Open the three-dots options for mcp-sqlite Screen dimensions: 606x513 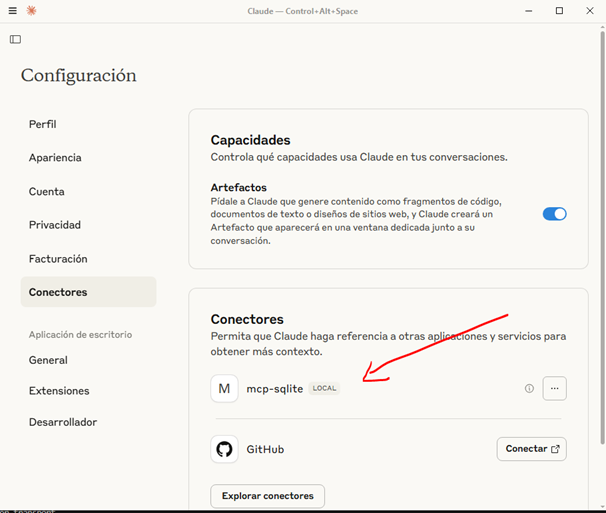coord(554,388)
